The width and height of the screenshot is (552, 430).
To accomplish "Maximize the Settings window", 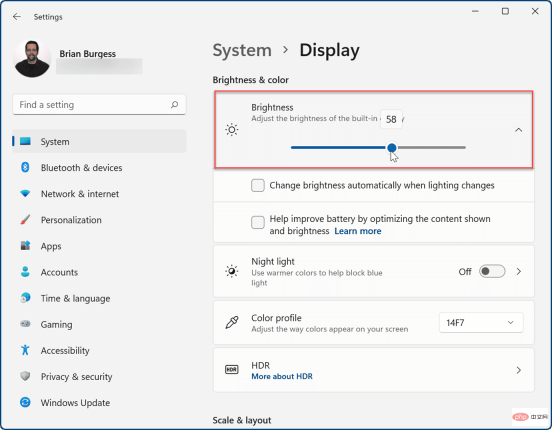I will (x=505, y=11).
